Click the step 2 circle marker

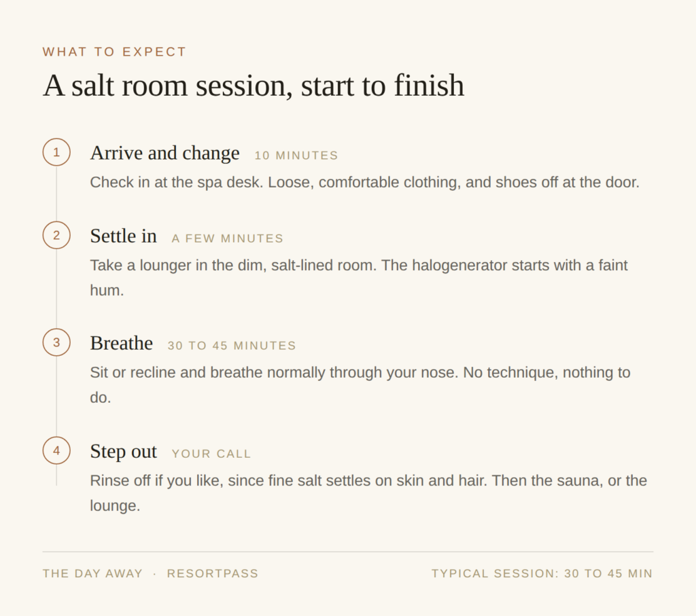56,235
